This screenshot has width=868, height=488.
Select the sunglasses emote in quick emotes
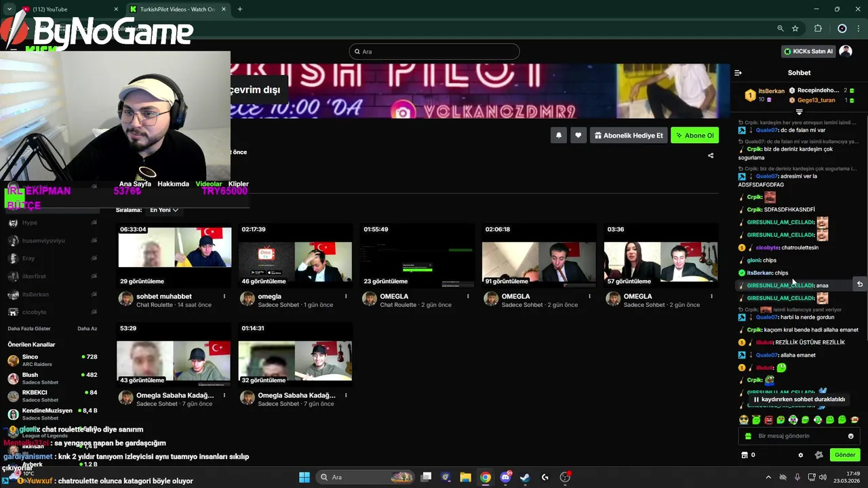coord(744,420)
